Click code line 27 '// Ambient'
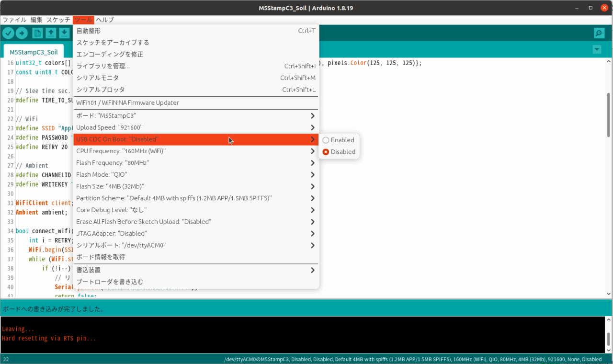The height and width of the screenshot is (364, 613). tap(32, 165)
